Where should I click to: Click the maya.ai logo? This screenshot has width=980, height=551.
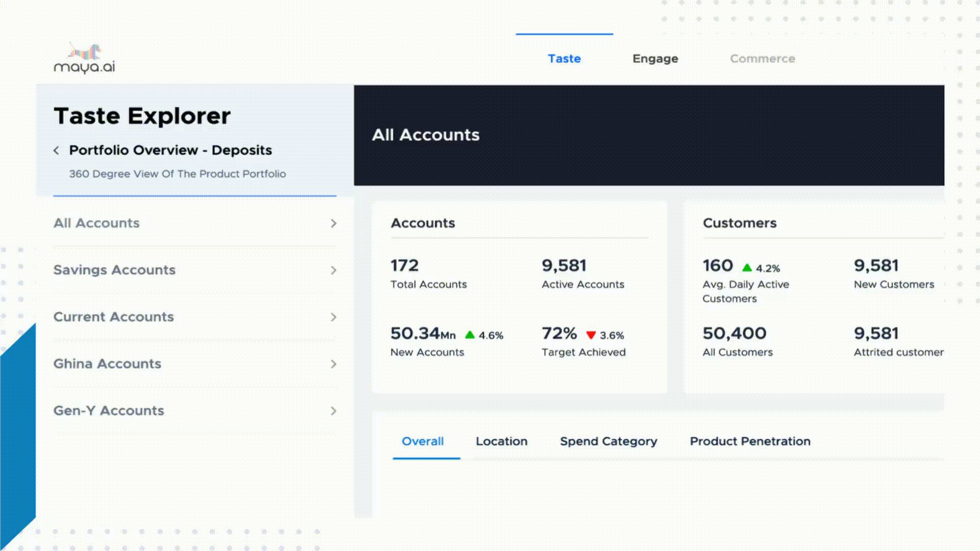pyautogui.click(x=84, y=57)
